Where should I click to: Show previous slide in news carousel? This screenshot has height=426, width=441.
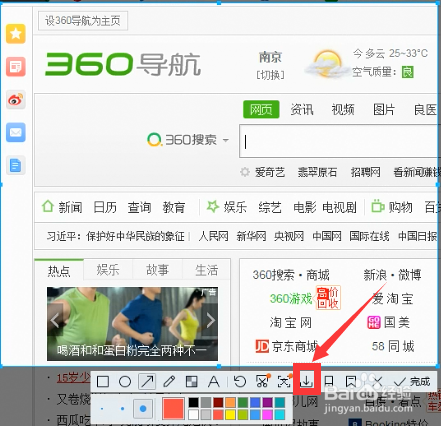click(x=55, y=320)
